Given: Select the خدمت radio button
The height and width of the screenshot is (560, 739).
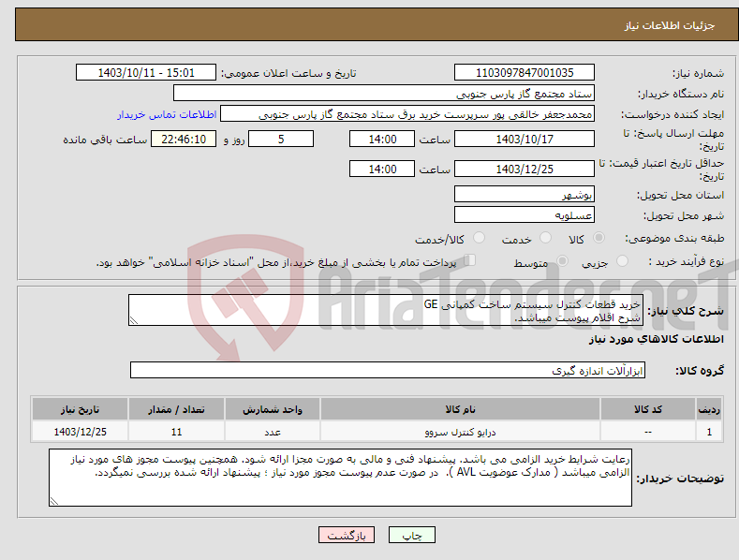Looking at the screenshot, I should point(545,238).
